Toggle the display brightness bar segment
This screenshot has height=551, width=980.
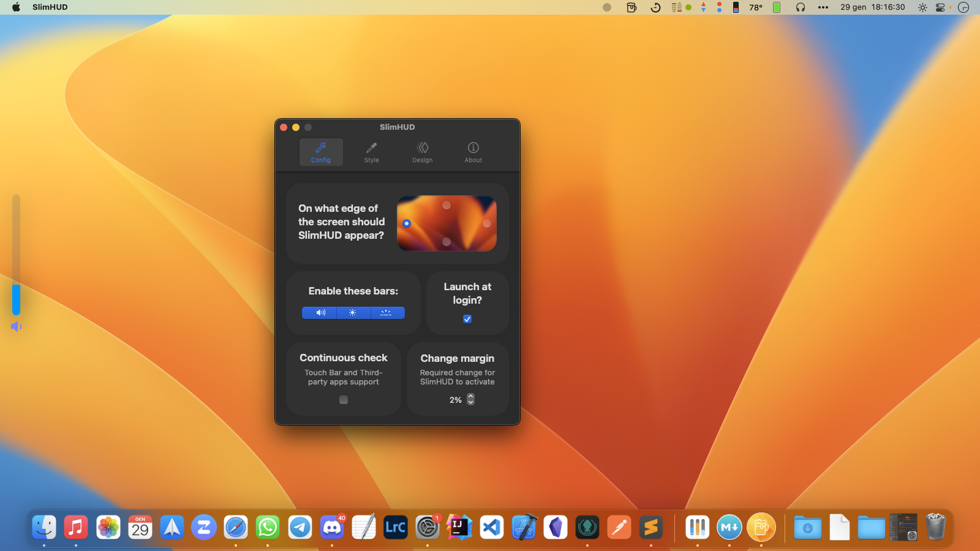point(353,313)
